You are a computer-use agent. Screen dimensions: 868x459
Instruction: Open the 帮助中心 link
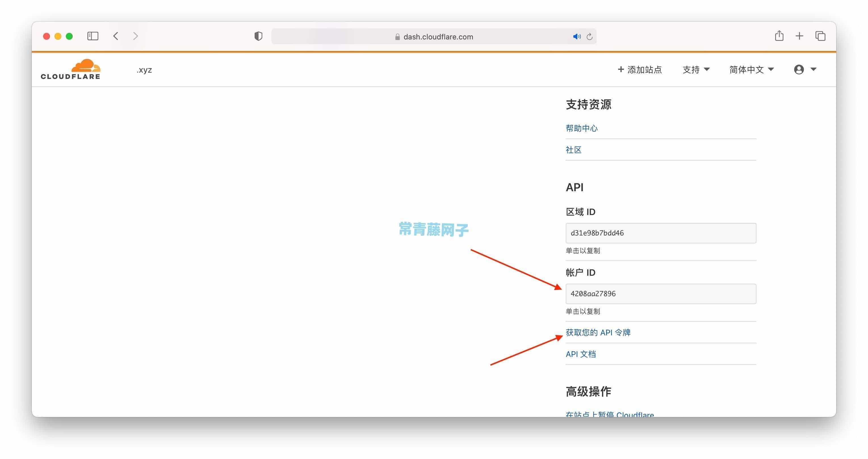pos(582,128)
